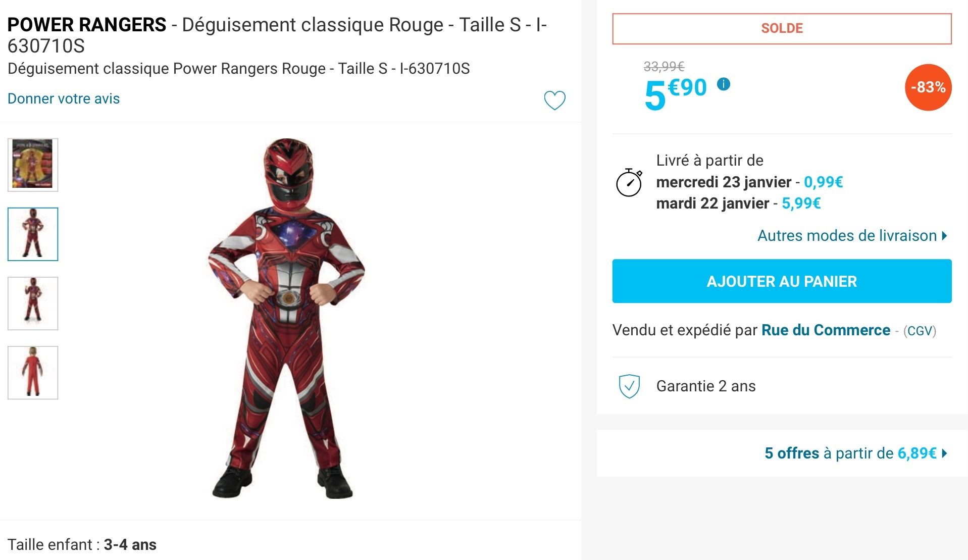Click the AJOUTER AU PANIER button

point(782,281)
